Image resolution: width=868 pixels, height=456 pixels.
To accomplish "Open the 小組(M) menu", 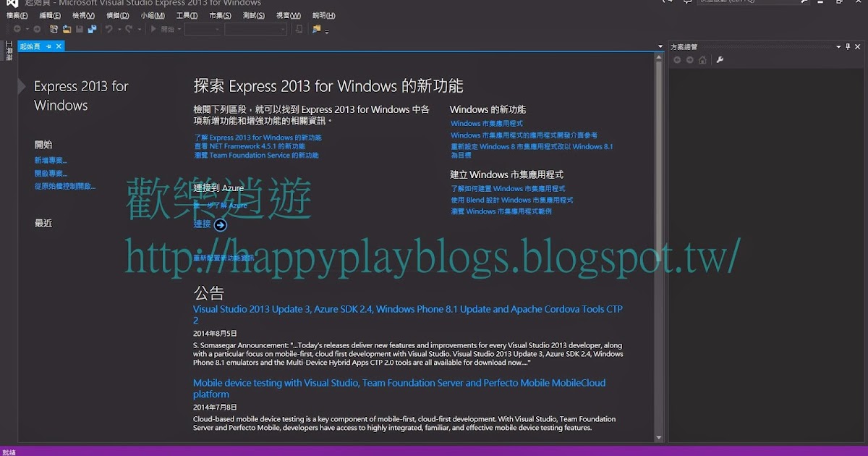I will [x=153, y=15].
